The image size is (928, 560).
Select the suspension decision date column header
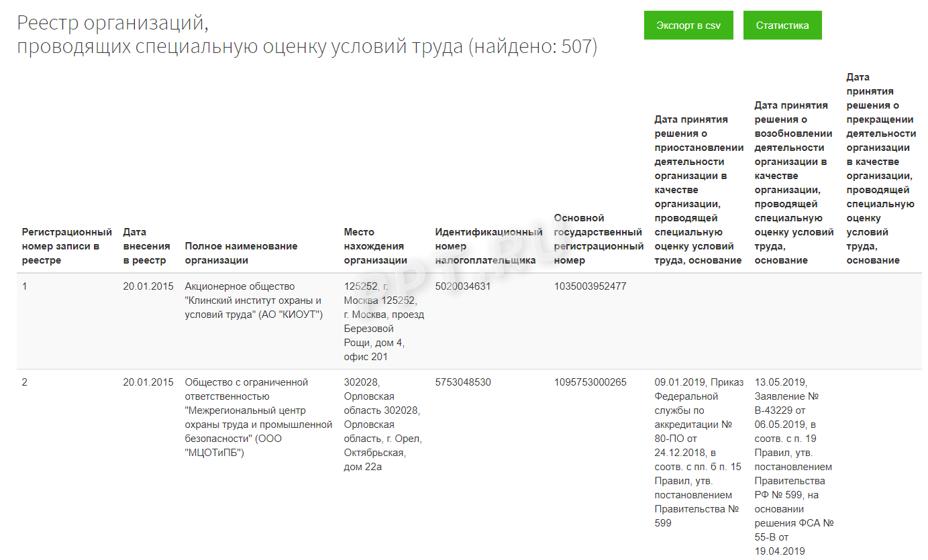699,190
